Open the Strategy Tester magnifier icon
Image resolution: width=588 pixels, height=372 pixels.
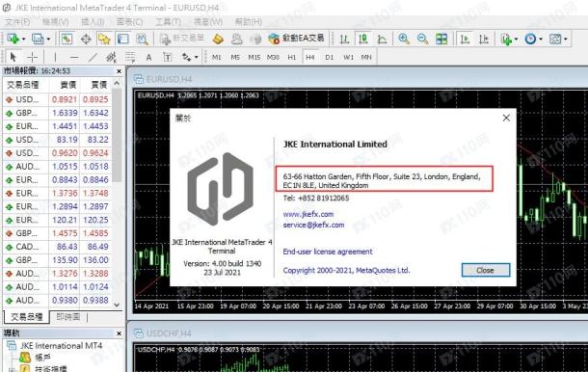[x=142, y=39]
